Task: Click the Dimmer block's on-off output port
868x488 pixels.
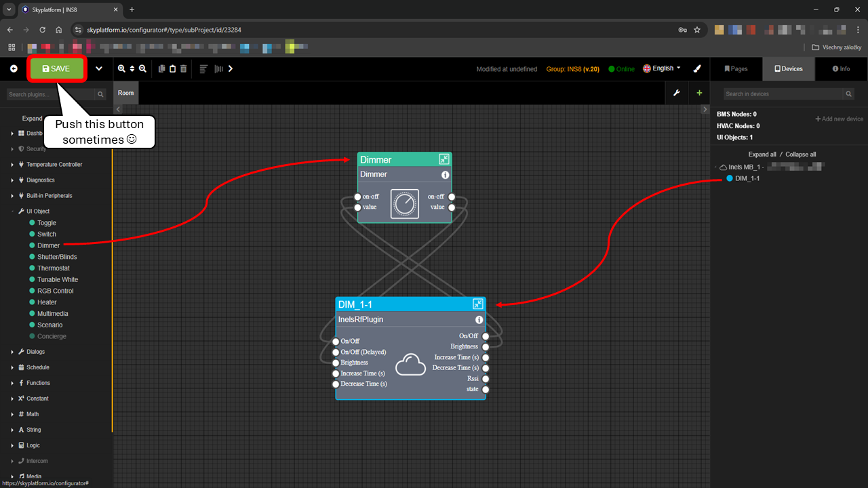Action: 452,197
